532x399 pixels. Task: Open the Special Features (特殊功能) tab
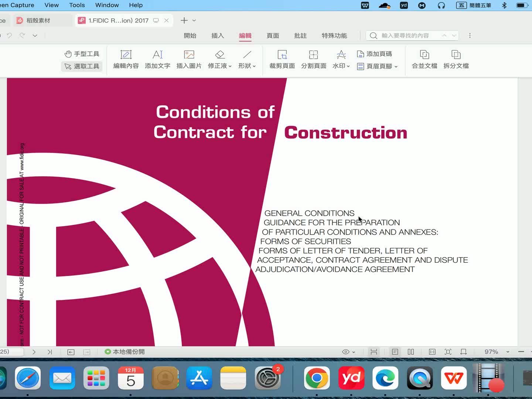point(334,35)
